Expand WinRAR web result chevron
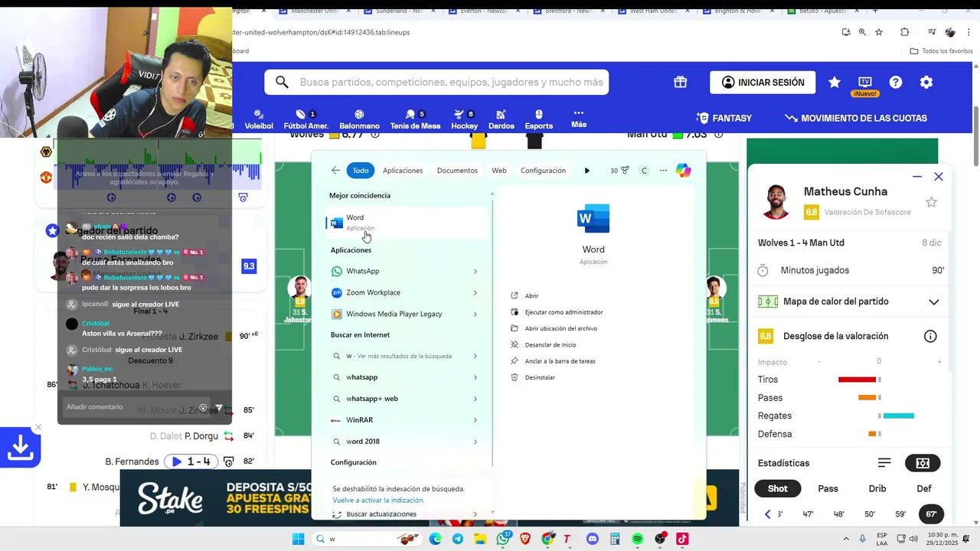 pyautogui.click(x=475, y=420)
